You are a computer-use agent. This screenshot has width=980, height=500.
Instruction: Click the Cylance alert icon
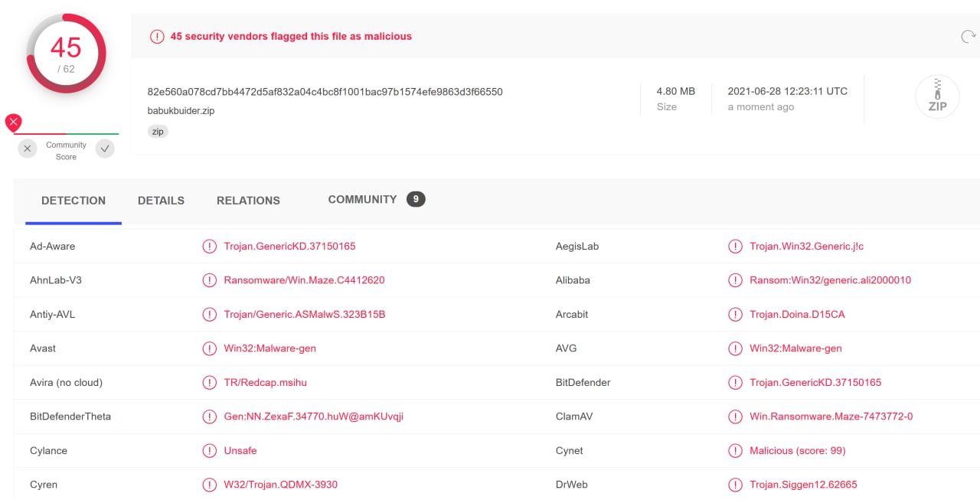(x=209, y=450)
